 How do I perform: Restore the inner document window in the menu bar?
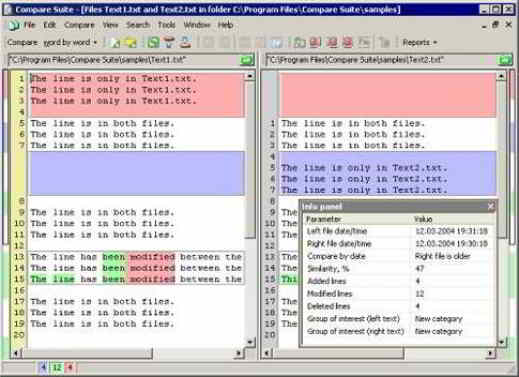496,25
